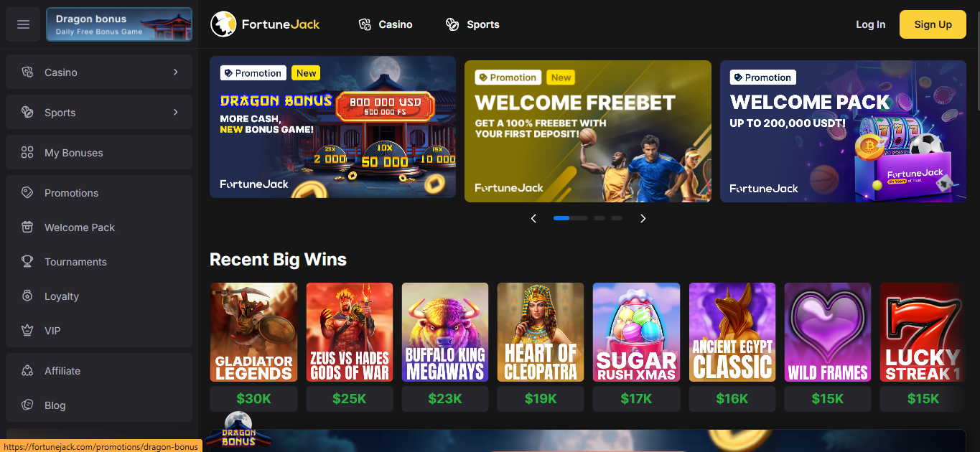
Task: Click the trophy icon beside Tournaments
Action: 27,262
